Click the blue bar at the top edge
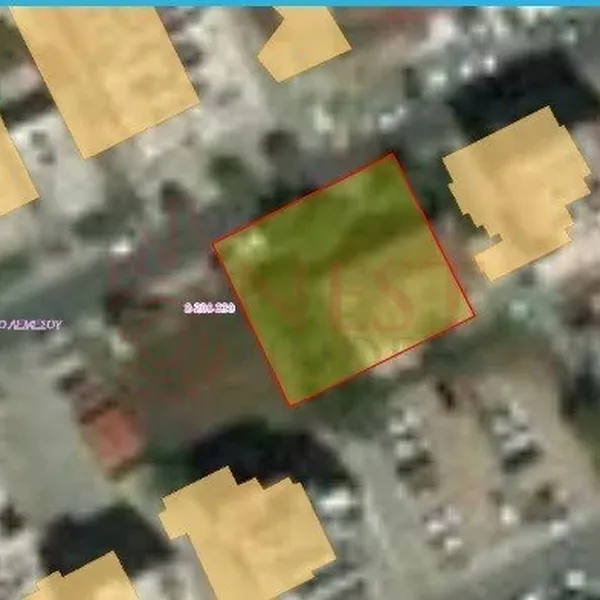 [x=300, y=3]
